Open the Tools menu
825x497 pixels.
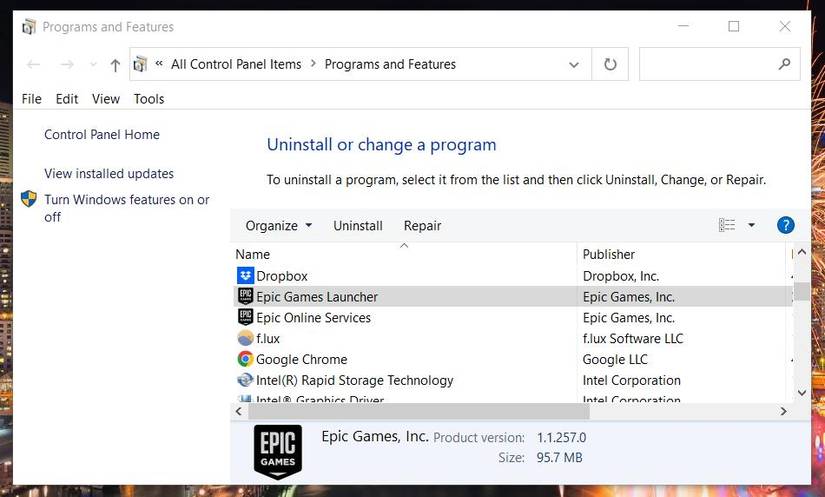149,99
